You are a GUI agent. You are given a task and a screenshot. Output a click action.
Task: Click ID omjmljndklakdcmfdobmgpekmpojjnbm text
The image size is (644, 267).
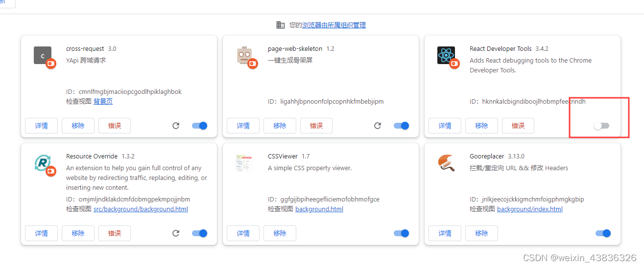tap(128, 199)
